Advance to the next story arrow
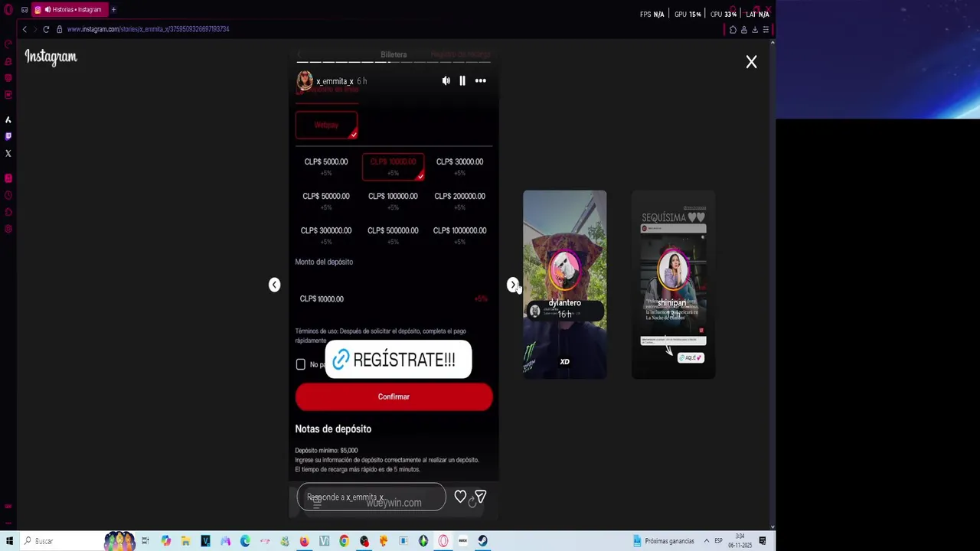The height and width of the screenshot is (551, 980). click(x=513, y=285)
